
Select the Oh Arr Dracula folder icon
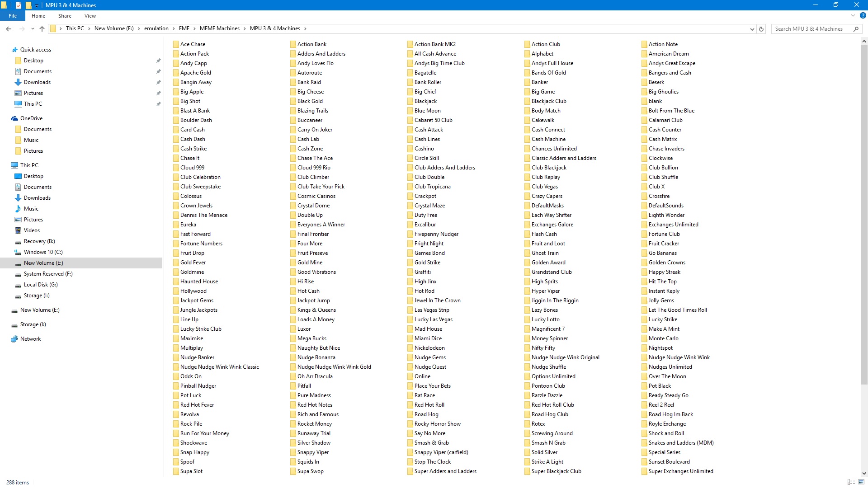tap(293, 376)
